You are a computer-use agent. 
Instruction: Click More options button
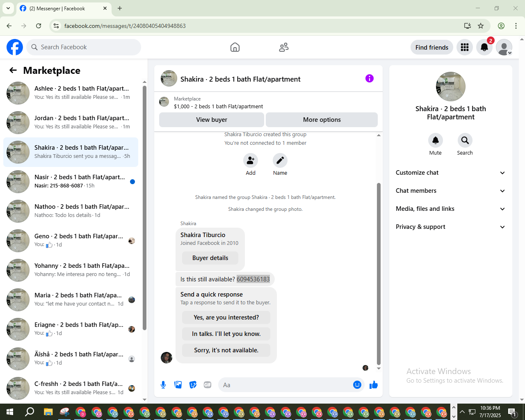[x=322, y=120]
